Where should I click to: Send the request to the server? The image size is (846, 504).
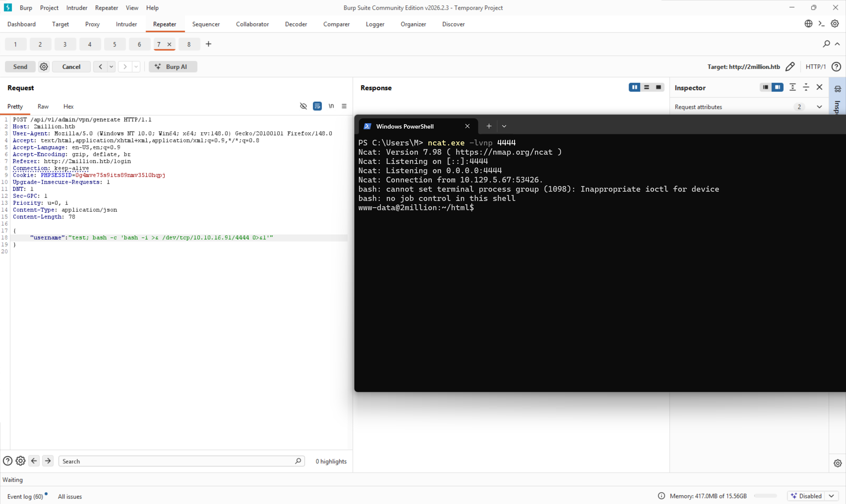20,66
